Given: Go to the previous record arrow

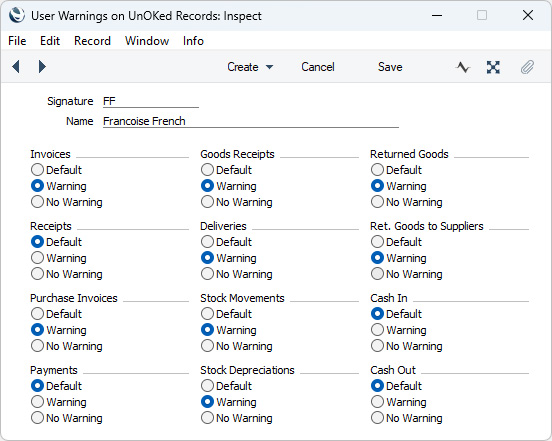Looking at the screenshot, I should click(16, 67).
